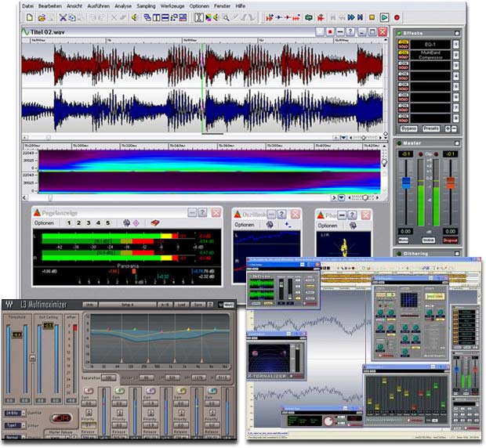The height and width of the screenshot is (448, 486).
Task: Click the tile windows vertically toolbar icon
Action: pos(157,17)
